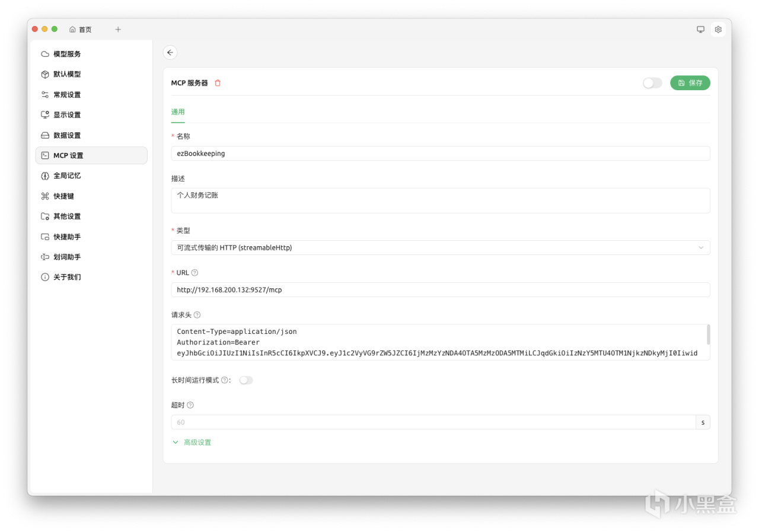Open 模型服务 in the sidebar
Viewport: 759px width, 532px height.
[67, 54]
